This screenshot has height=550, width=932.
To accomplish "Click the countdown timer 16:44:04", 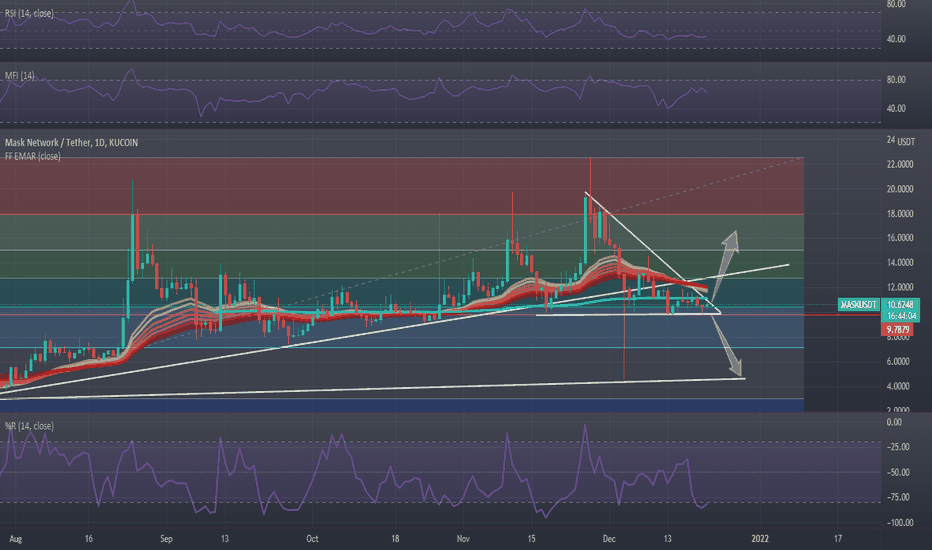I will [x=902, y=316].
